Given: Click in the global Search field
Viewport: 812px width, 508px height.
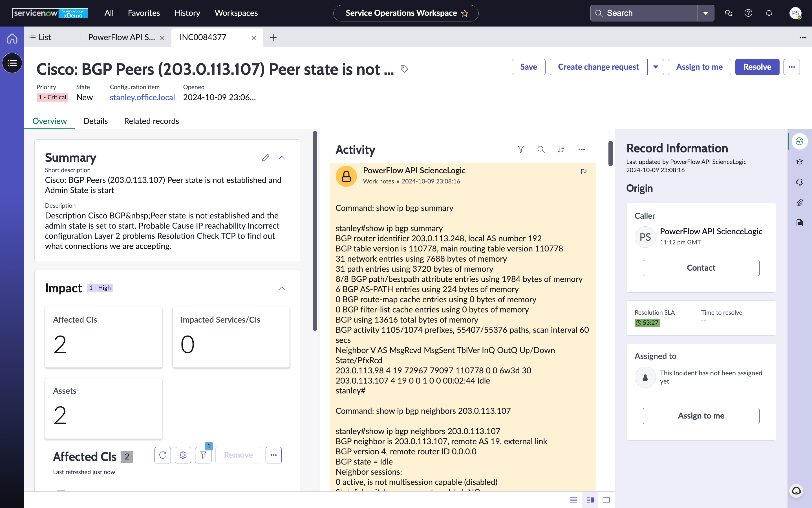Looking at the screenshot, I should 644,13.
